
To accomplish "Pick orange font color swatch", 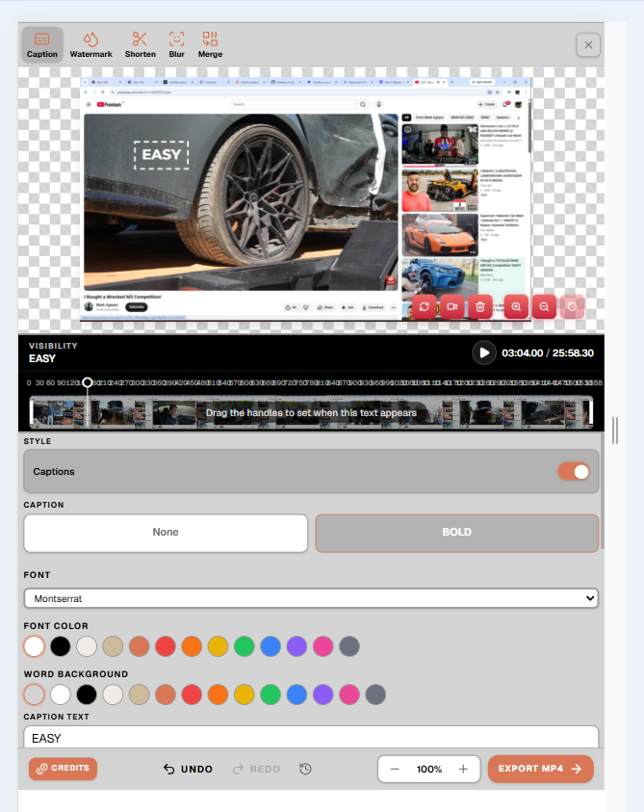I will [x=192, y=646].
